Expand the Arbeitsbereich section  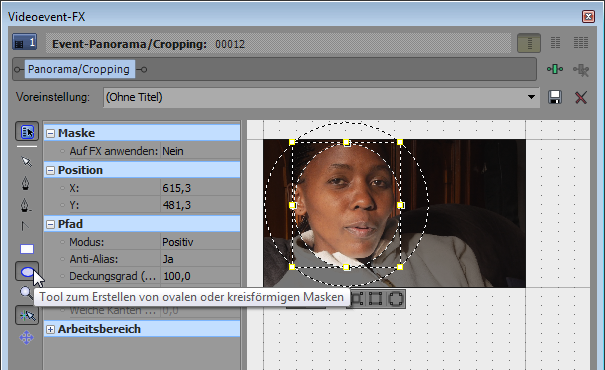tap(51, 329)
